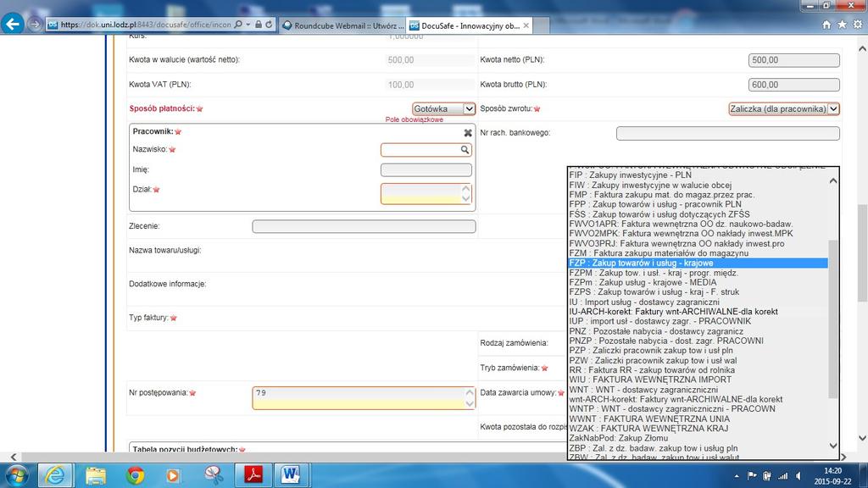868x488 pixels.
Task: Open the address bar search magnifier
Action: 238,25
